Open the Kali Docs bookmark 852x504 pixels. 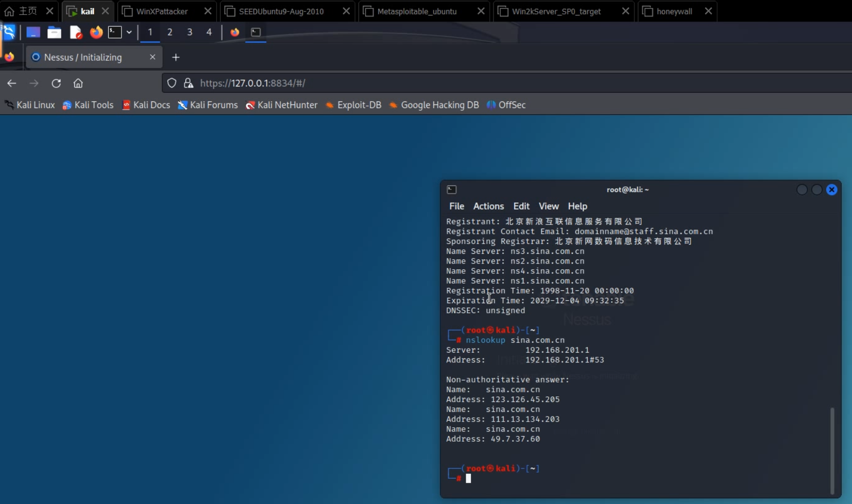tap(146, 105)
